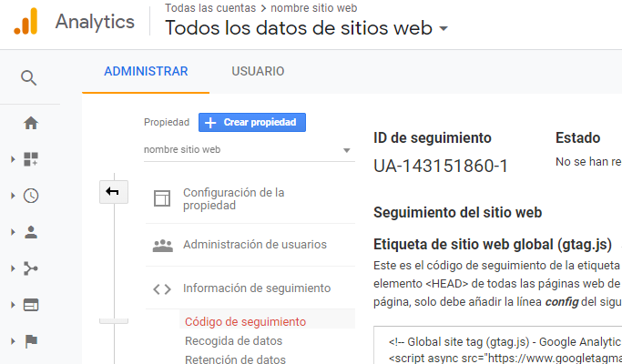
Task: Click the 'Analytics' product name
Action: point(95,22)
